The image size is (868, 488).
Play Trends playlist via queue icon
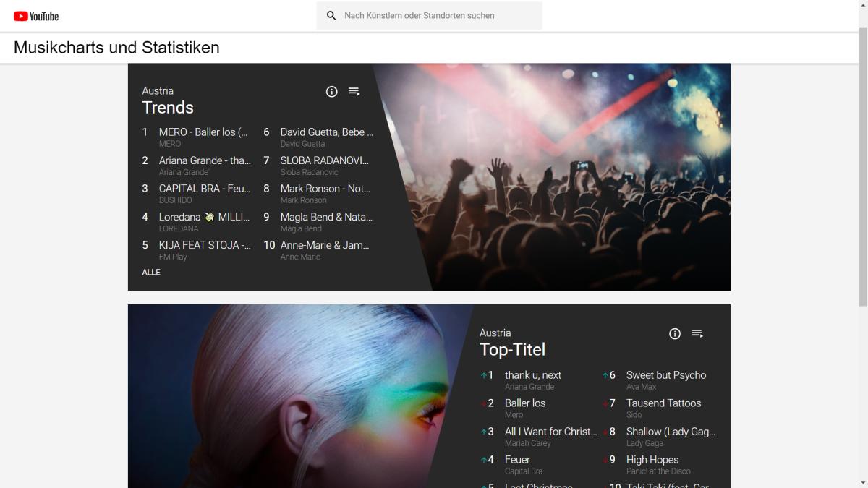coord(354,91)
